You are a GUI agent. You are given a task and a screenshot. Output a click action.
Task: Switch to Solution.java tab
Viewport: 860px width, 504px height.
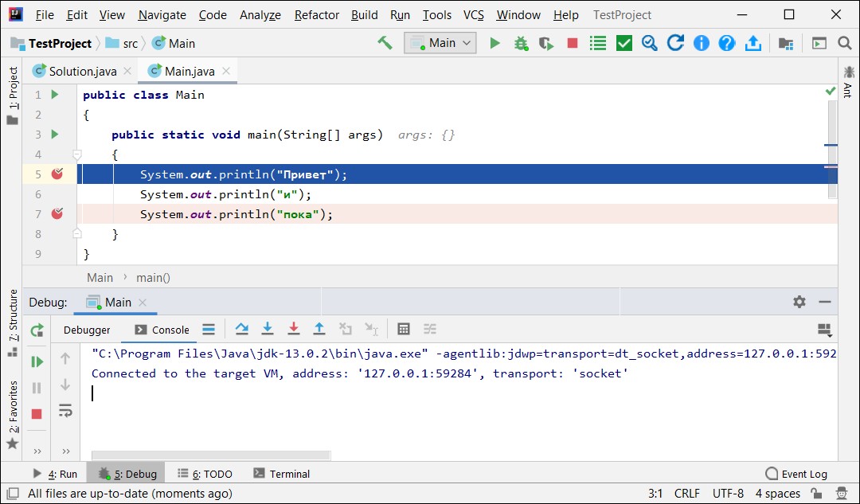[x=83, y=72]
